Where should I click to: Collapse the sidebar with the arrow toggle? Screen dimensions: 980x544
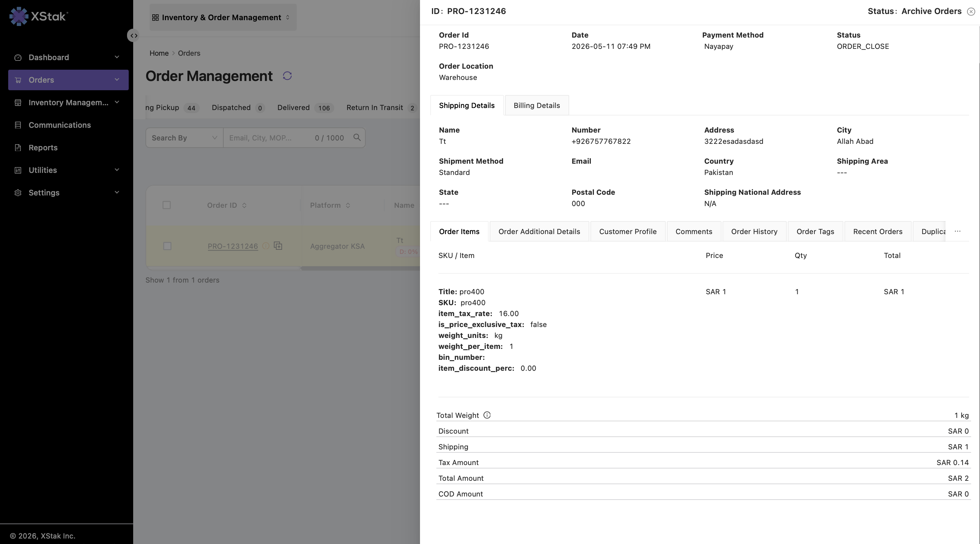click(134, 36)
